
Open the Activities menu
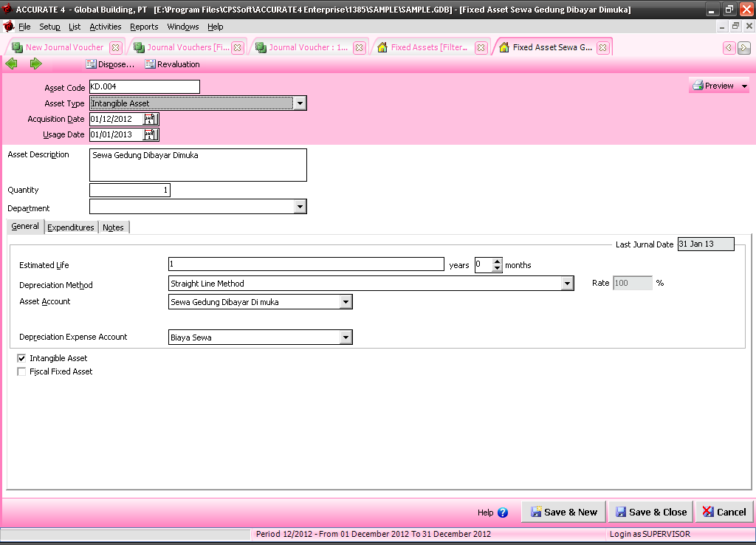(105, 27)
